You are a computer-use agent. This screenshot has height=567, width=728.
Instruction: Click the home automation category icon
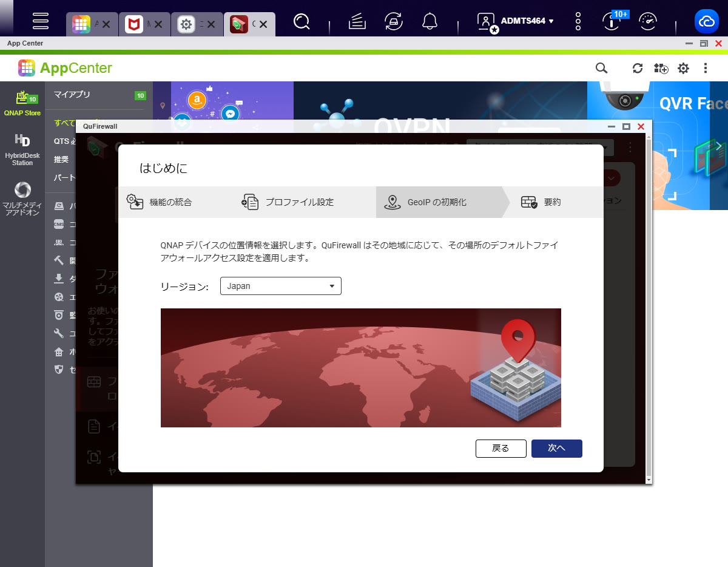pos(59,351)
